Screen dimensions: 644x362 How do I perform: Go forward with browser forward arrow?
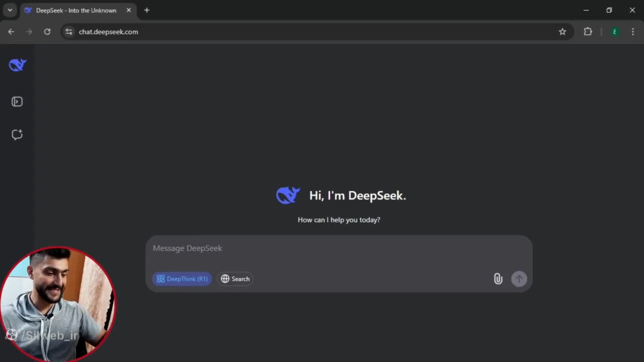(x=29, y=32)
